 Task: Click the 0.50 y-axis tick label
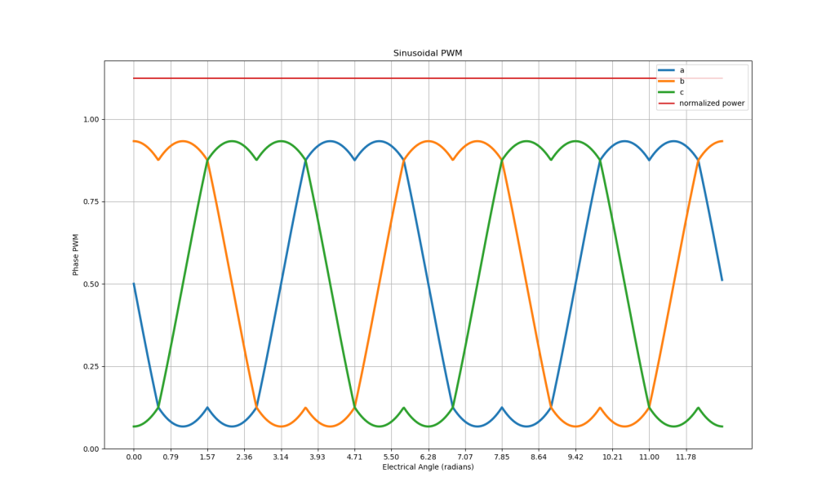click(89, 284)
